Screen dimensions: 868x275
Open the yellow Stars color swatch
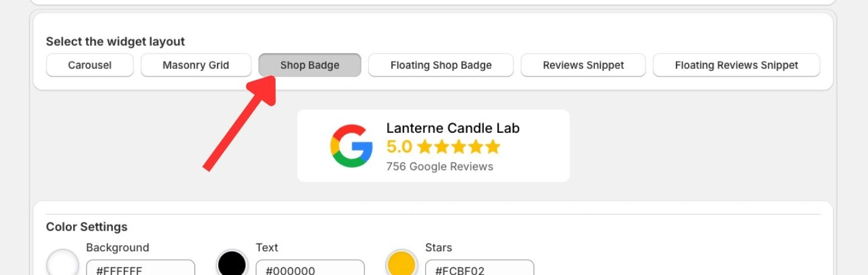click(402, 265)
